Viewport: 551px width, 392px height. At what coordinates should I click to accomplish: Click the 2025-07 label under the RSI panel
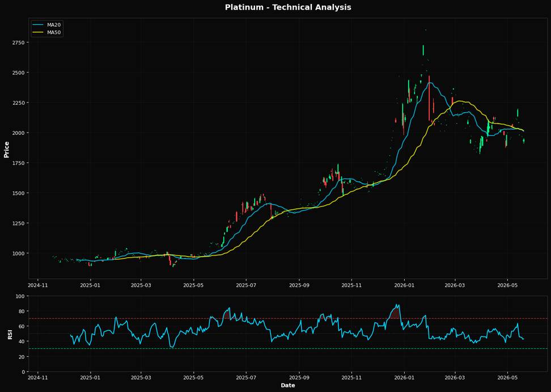click(x=247, y=378)
